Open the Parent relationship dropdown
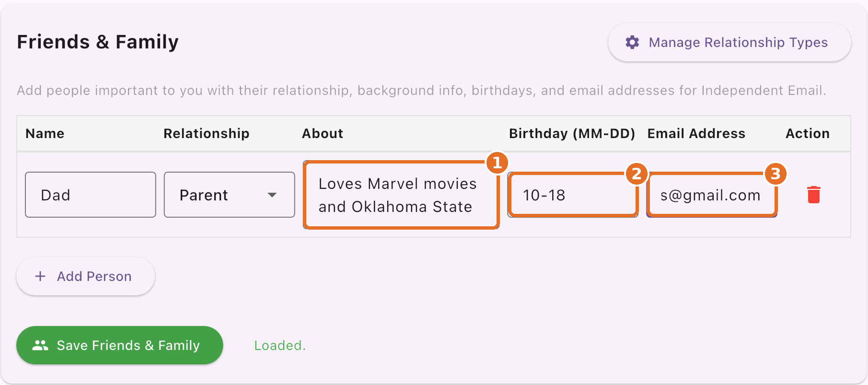Viewport: 868px width, 385px height. (229, 195)
